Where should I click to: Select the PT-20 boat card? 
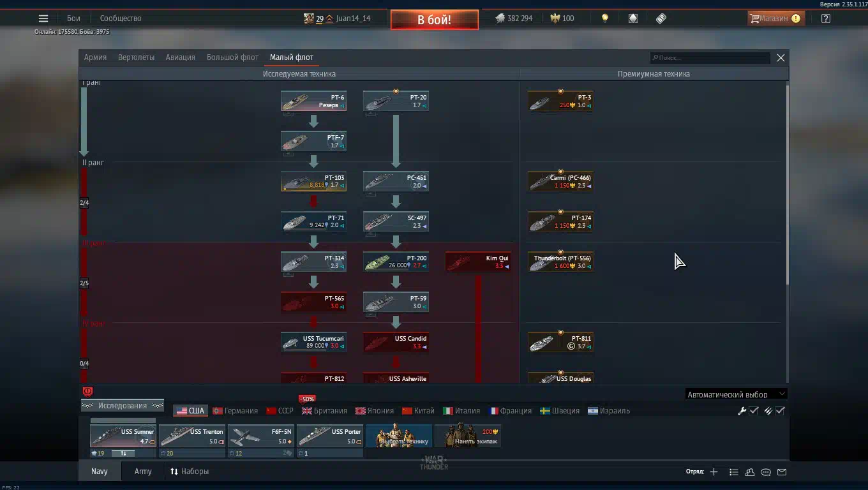(x=396, y=101)
